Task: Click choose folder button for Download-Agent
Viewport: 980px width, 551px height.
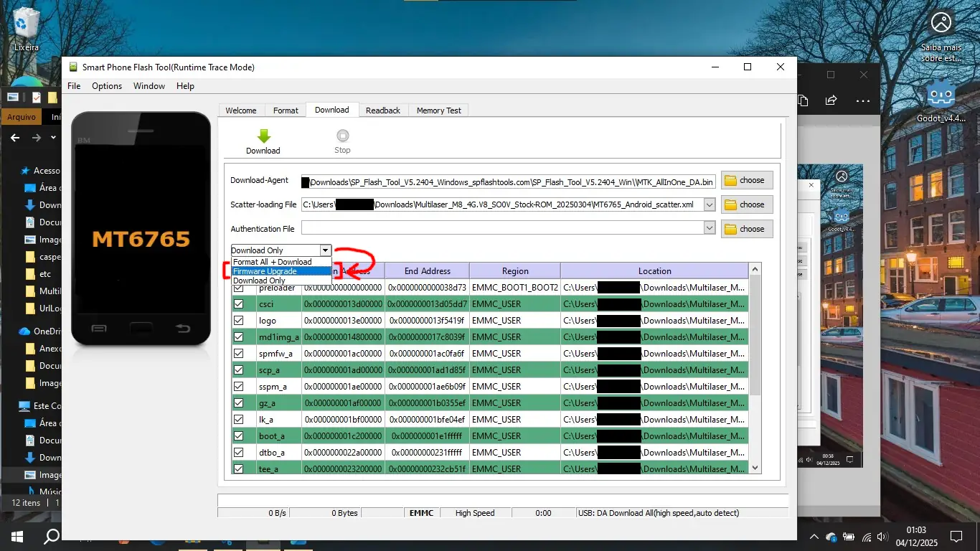Action: point(746,180)
